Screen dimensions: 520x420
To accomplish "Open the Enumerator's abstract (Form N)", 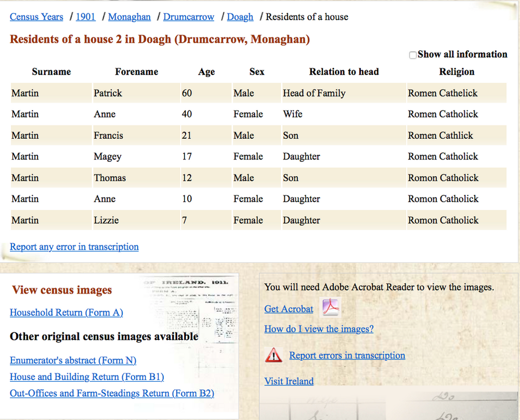I will [73, 360].
